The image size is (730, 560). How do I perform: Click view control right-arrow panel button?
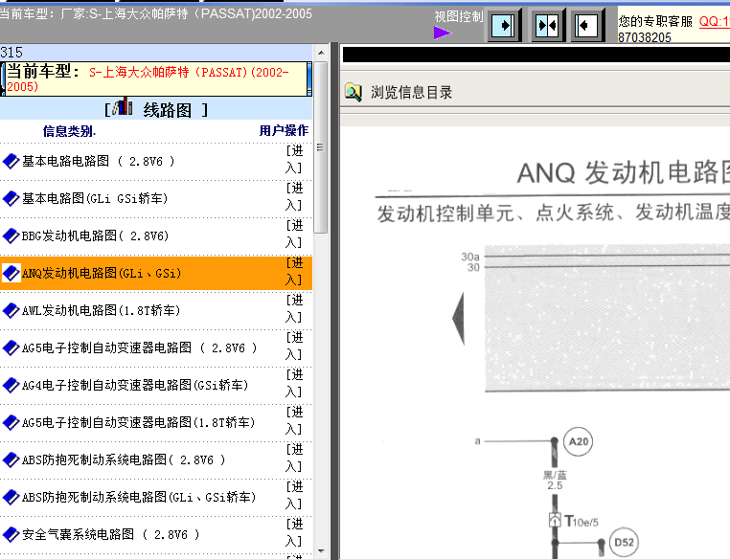(x=503, y=25)
